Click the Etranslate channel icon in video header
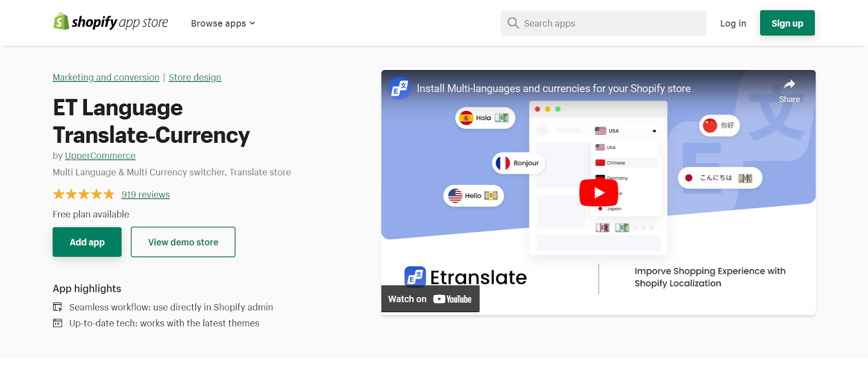868x380 pixels. click(x=400, y=88)
